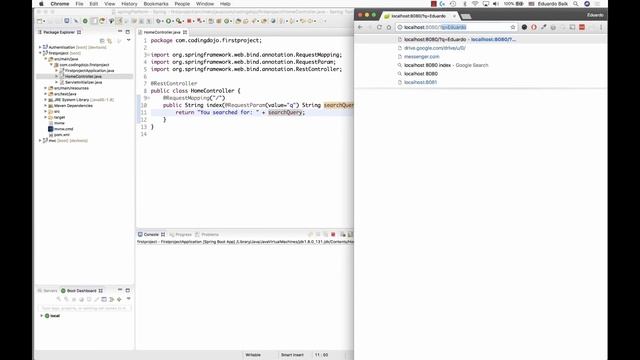Viewport: 640px width, 360px height.
Task: Expand the local node in Boot Dashboard
Action: coord(41,316)
